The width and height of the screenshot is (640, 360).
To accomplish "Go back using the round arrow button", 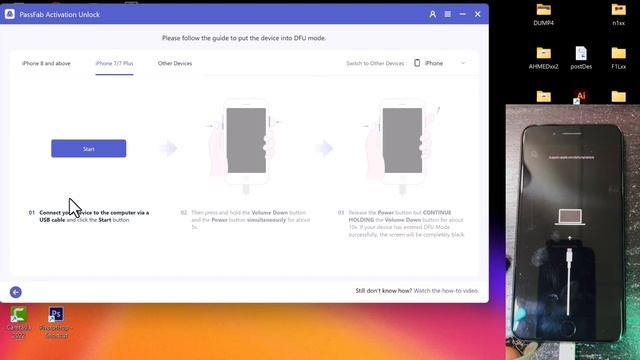I will coord(16,292).
